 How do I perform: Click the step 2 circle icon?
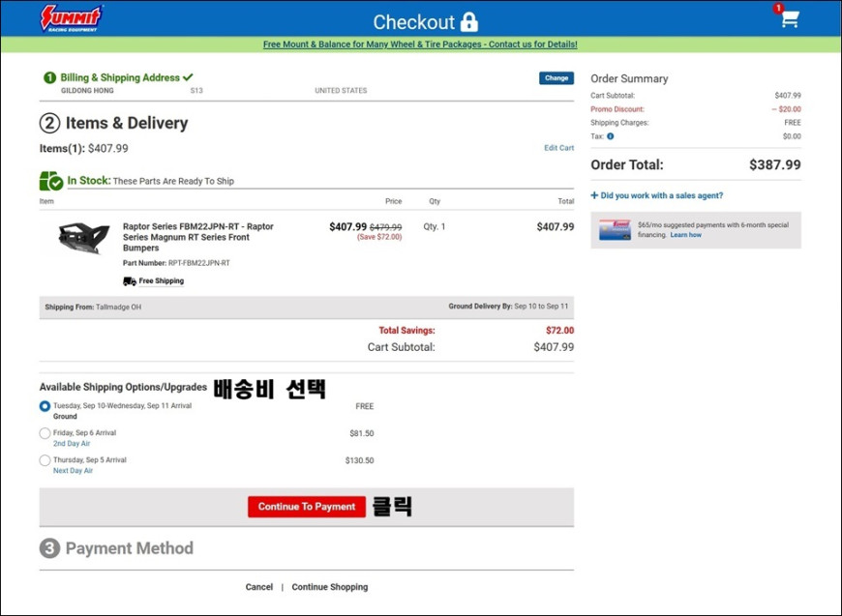click(x=49, y=123)
